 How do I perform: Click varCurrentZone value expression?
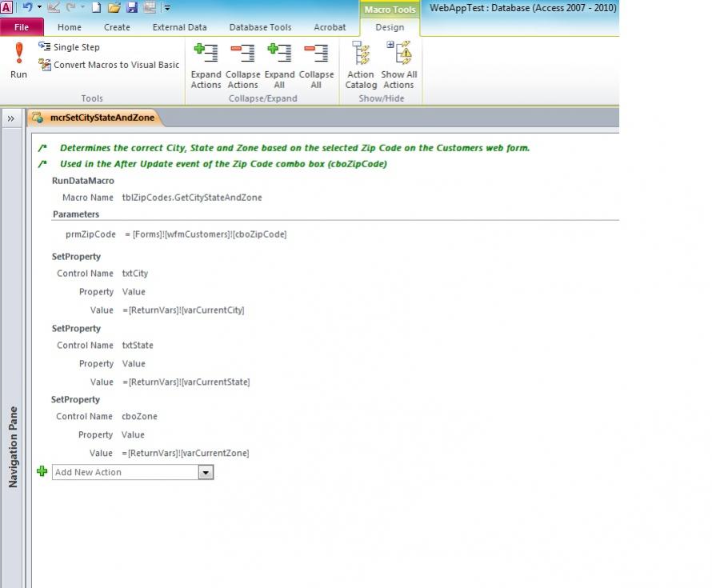coord(186,453)
